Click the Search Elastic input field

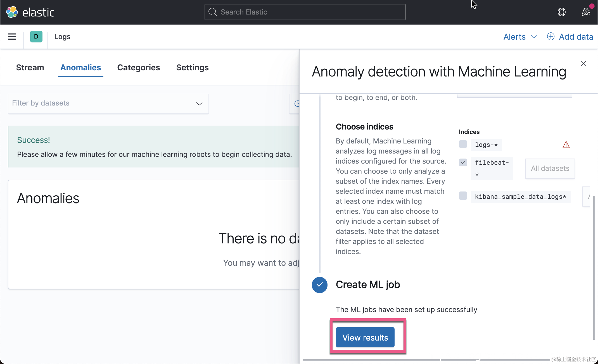click(x=305, y=12)
